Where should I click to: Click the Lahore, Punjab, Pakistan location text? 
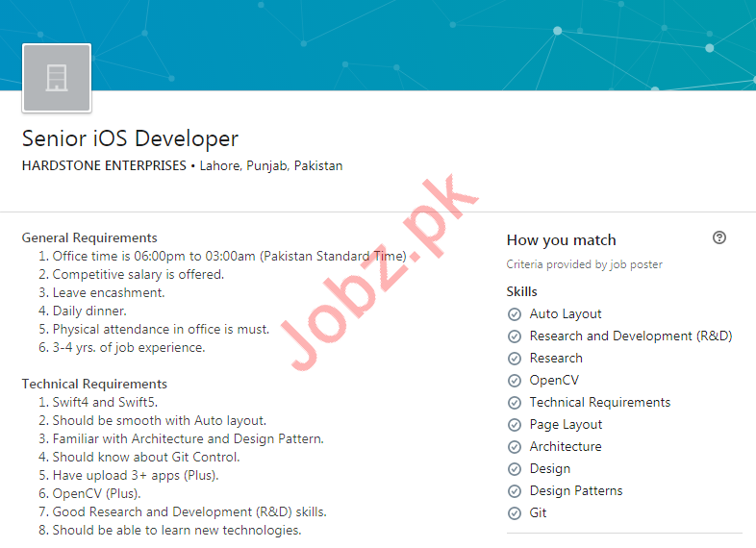270,165
